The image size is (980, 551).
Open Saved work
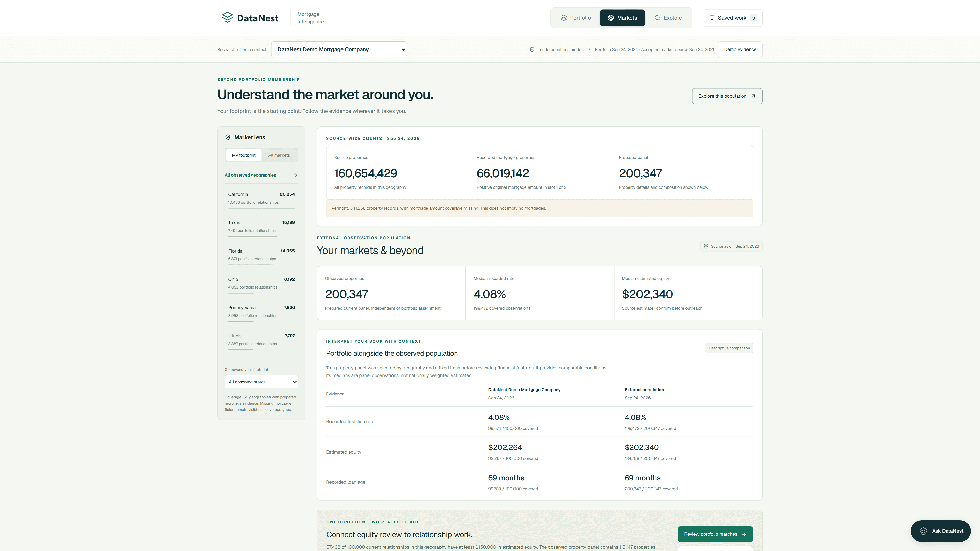click(733, 18)
